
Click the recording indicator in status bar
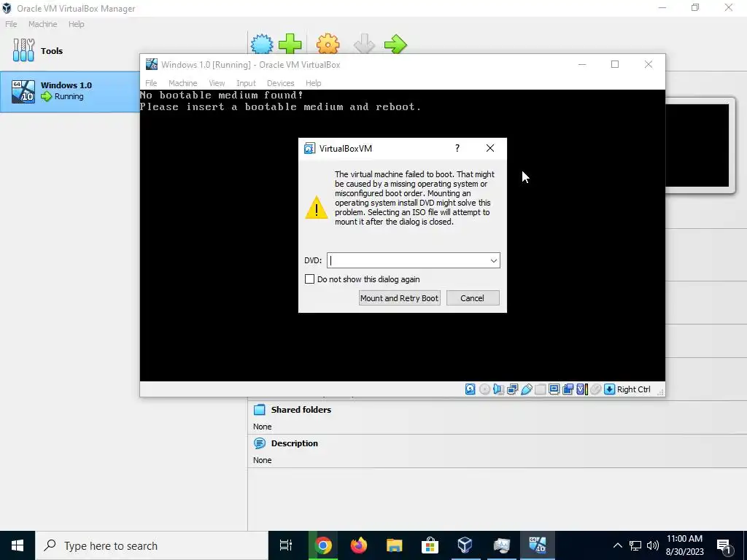[568, 389]
